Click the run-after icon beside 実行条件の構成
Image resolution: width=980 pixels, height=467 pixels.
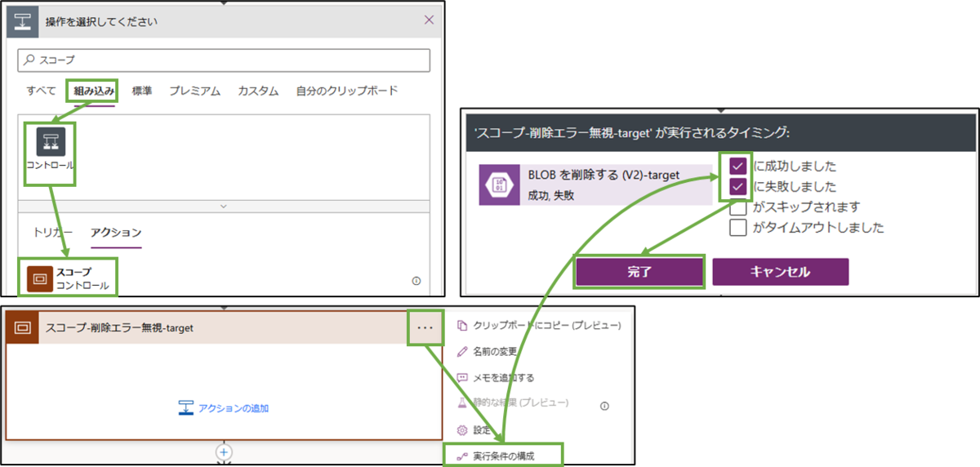[462, 456]
